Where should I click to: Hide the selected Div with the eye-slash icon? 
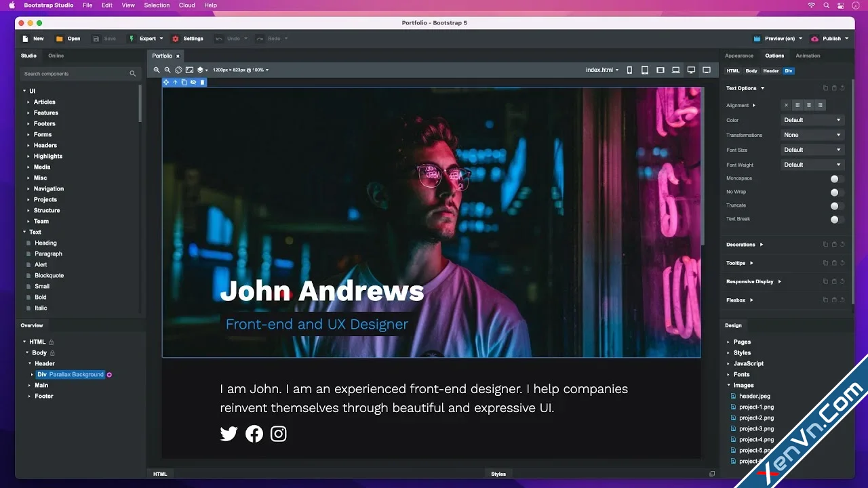point(193,82)
